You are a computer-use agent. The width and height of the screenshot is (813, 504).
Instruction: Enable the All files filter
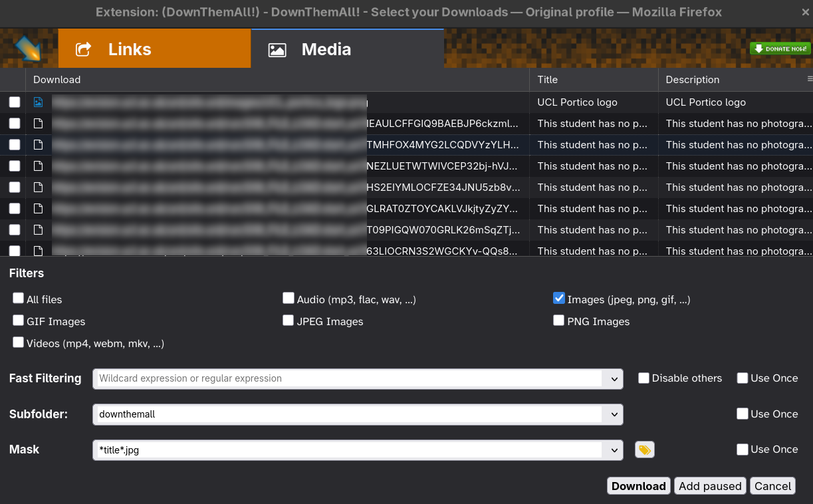pos(18,298)
